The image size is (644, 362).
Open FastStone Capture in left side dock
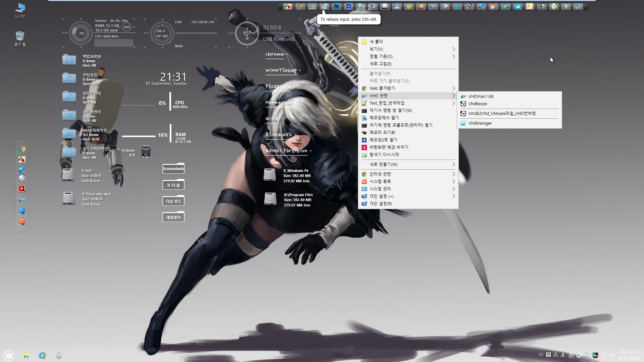coord(22,160)
